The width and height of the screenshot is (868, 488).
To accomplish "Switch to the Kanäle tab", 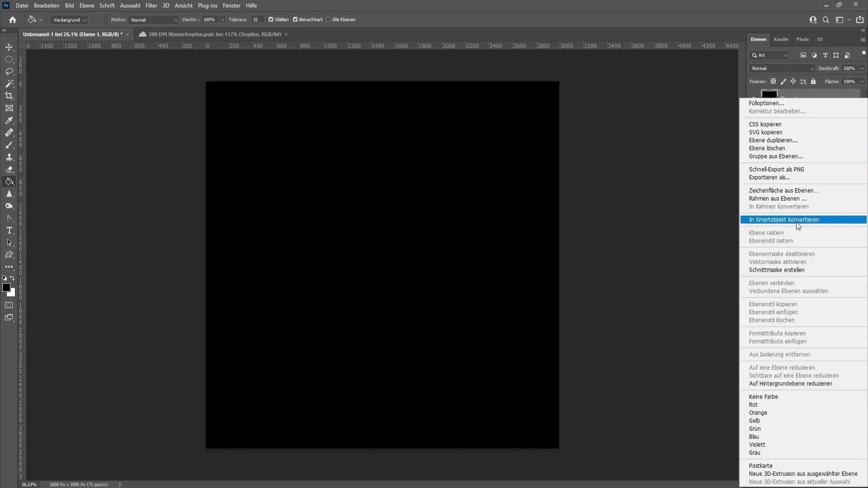I will pos(781,39).
